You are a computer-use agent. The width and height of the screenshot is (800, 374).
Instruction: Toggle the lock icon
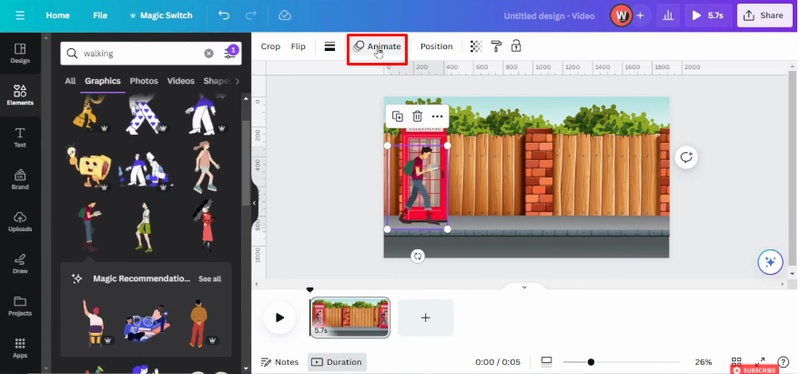click(516, 46)
